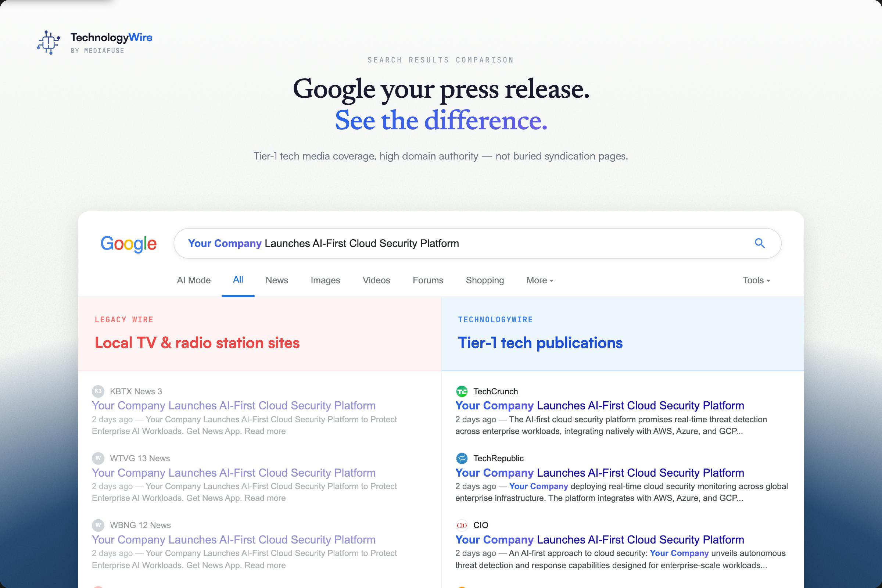Click the search magnifier icon
Screen dimensions: 882x588
tap(760, 243)
